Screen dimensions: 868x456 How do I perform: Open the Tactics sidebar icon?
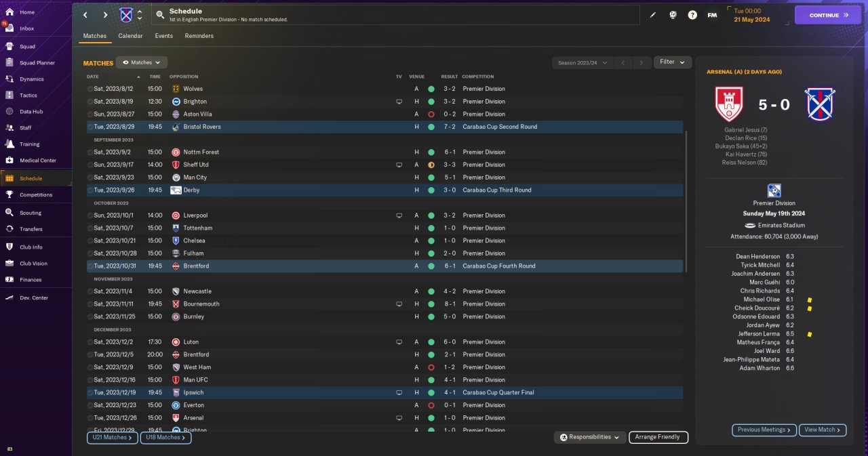click(x=9, y=96)
